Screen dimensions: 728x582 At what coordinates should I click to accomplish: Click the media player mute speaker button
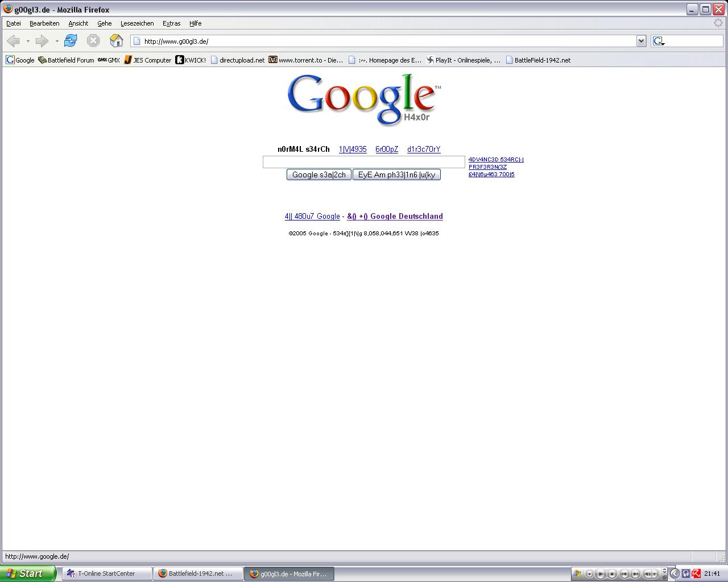[x=647, y=574]
